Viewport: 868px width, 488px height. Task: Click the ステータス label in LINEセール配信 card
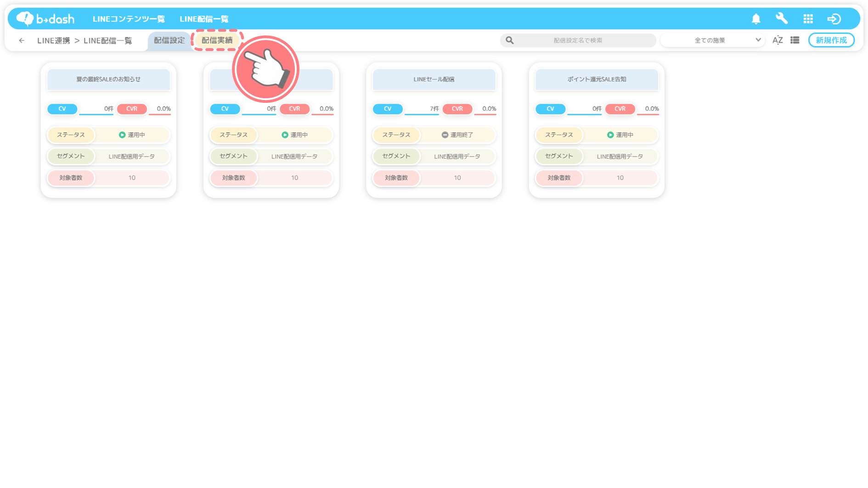[x=396, y=135]
